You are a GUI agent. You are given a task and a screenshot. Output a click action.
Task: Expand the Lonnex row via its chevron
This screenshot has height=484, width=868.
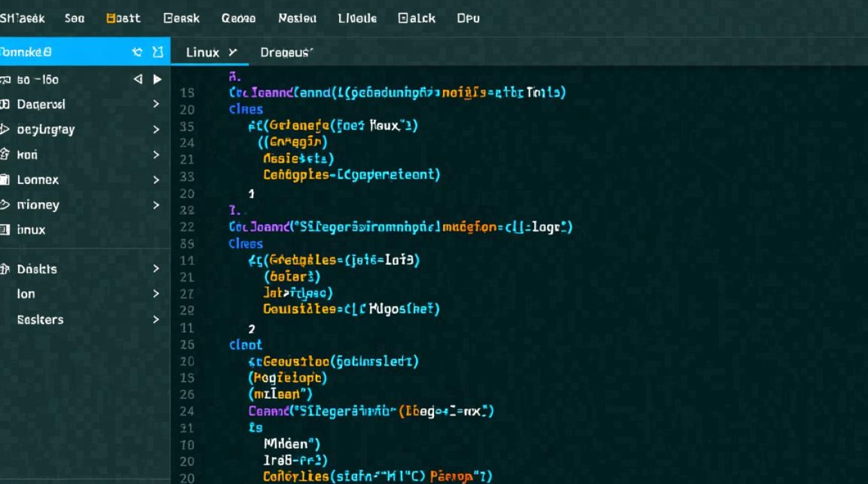tap(156, 180)
